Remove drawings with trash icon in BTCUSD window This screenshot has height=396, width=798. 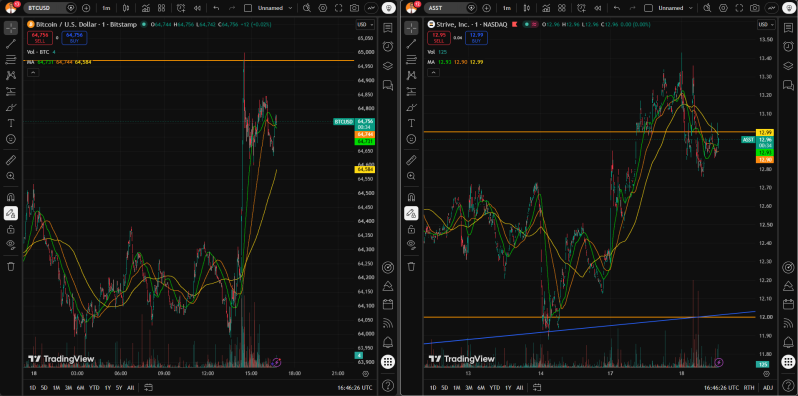[x=11, y=266]
